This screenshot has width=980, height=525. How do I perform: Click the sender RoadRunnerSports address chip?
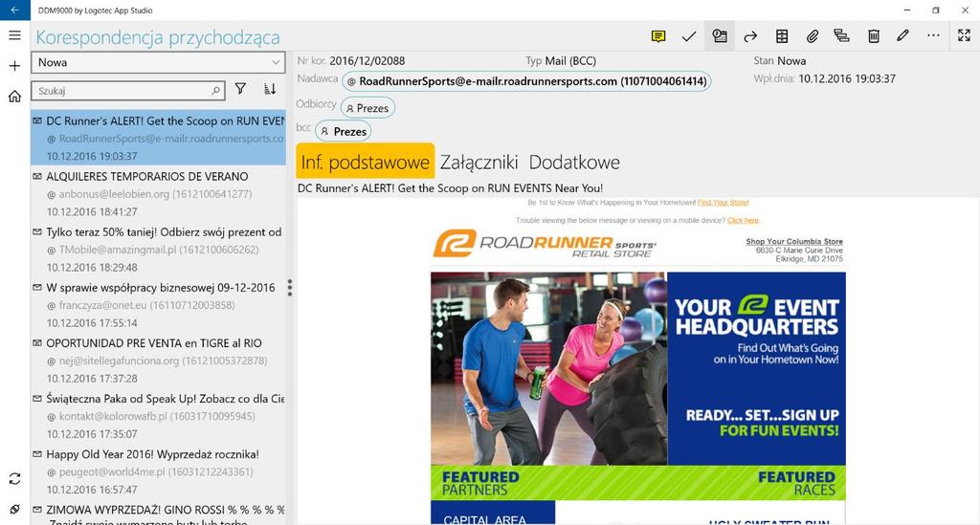(x=526, y=81)
